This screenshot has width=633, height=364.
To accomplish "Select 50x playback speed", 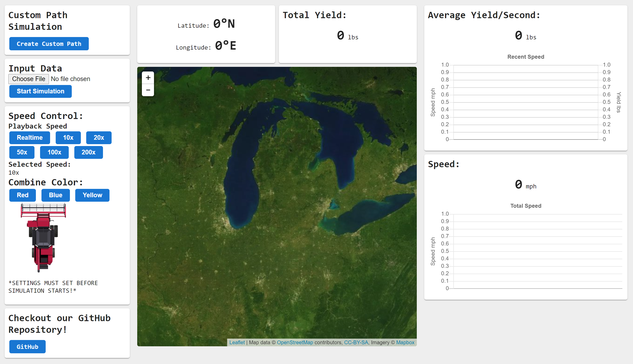I will [x=22, y=152].
